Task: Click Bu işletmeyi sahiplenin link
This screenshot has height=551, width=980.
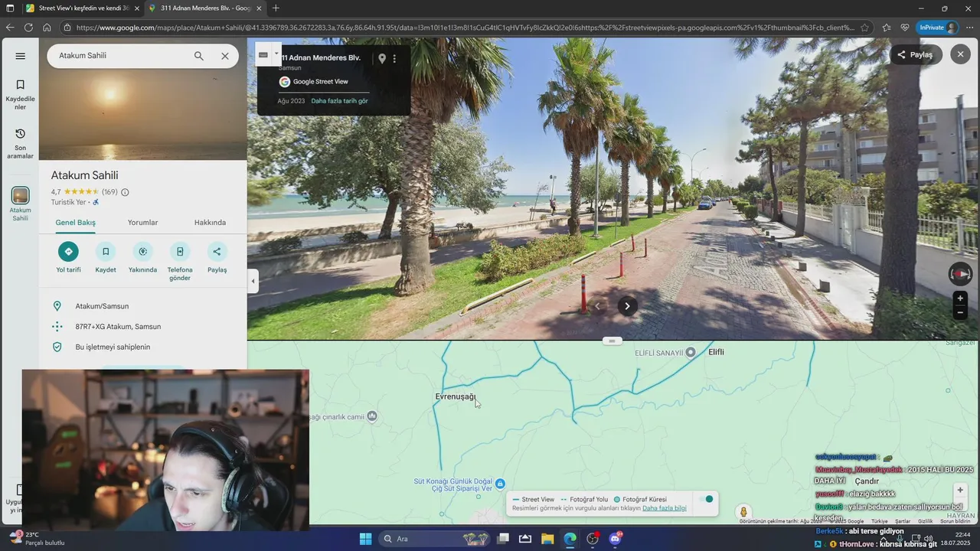Action: coord(143,347)
